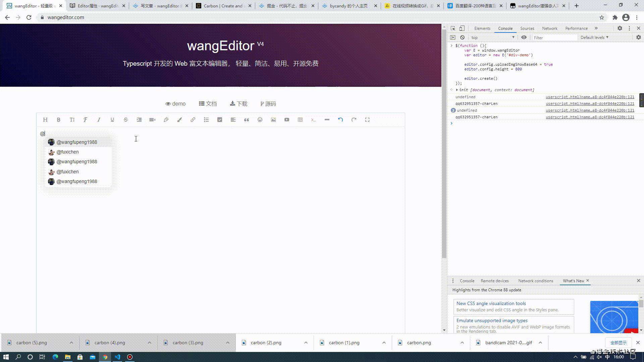The image size is (644, 362).
Task: Show more DevTools tabs chevron
Action: pyautogui.click(x=596, y=28)
